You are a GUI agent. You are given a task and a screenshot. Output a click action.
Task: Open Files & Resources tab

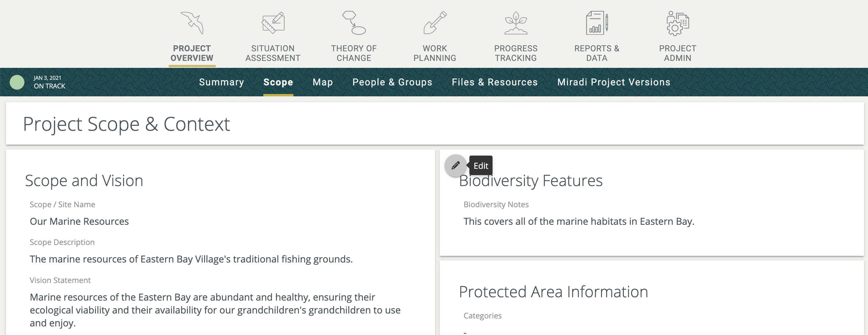pos(494,82)
